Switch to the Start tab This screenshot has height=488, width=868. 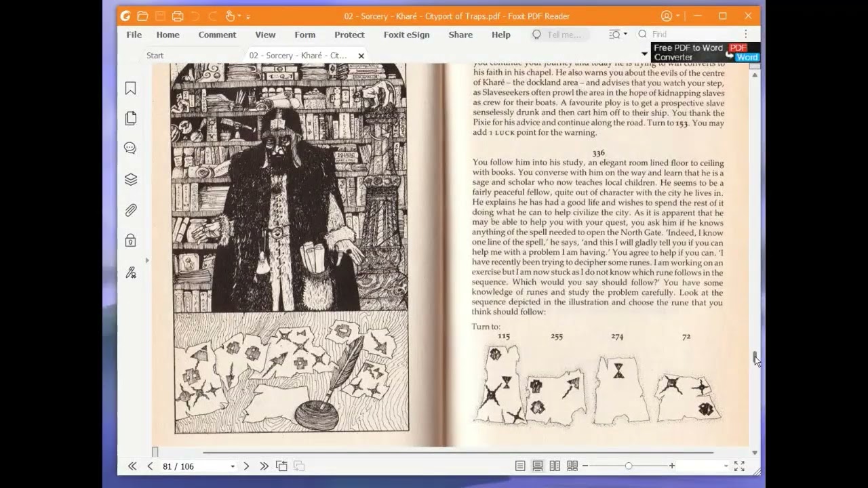[x=155, y=56]
